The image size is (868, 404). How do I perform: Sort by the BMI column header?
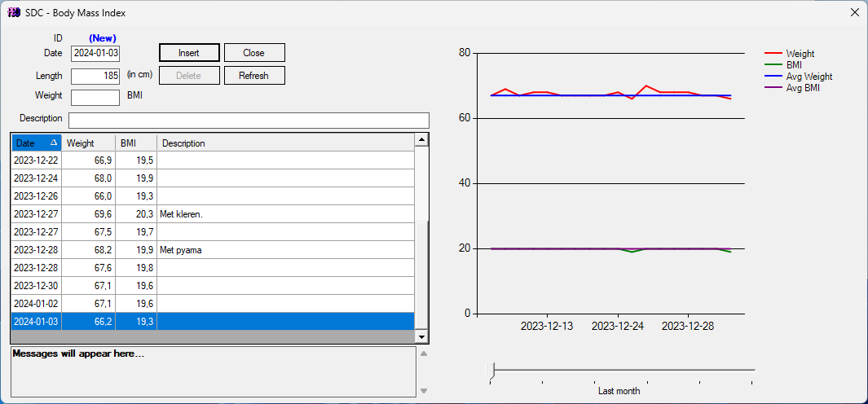point(135,143)
